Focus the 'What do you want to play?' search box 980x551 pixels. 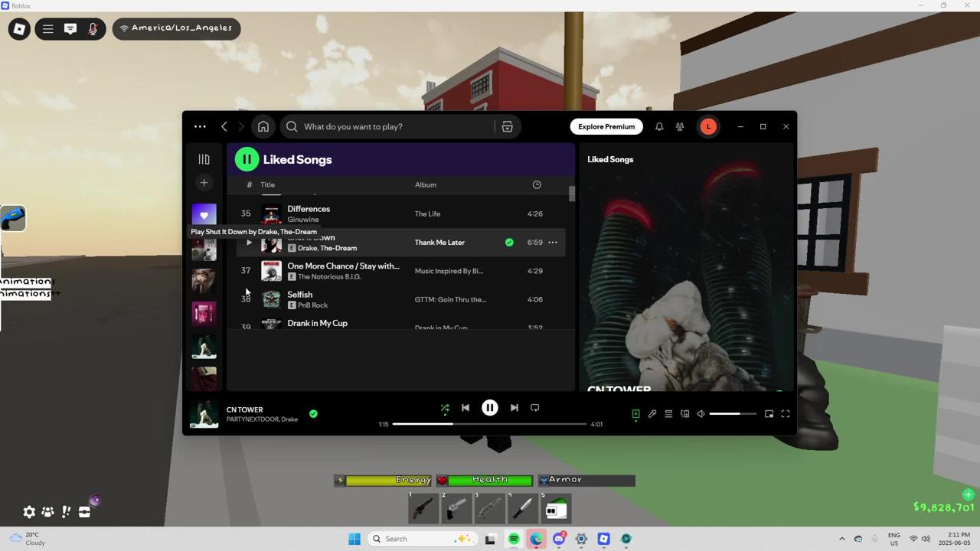(x=389, y=126)
